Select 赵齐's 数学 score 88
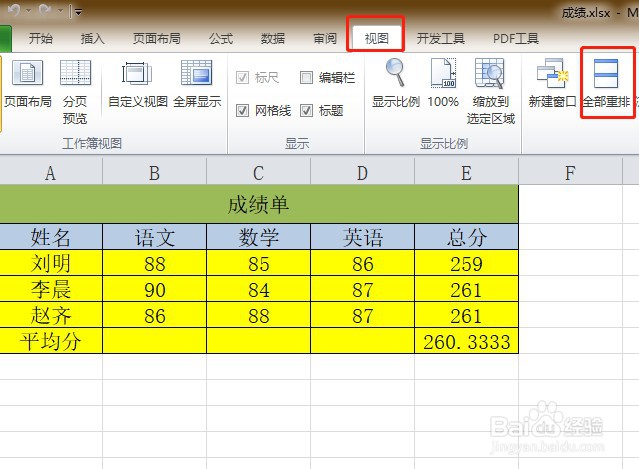 pos(258,315)
